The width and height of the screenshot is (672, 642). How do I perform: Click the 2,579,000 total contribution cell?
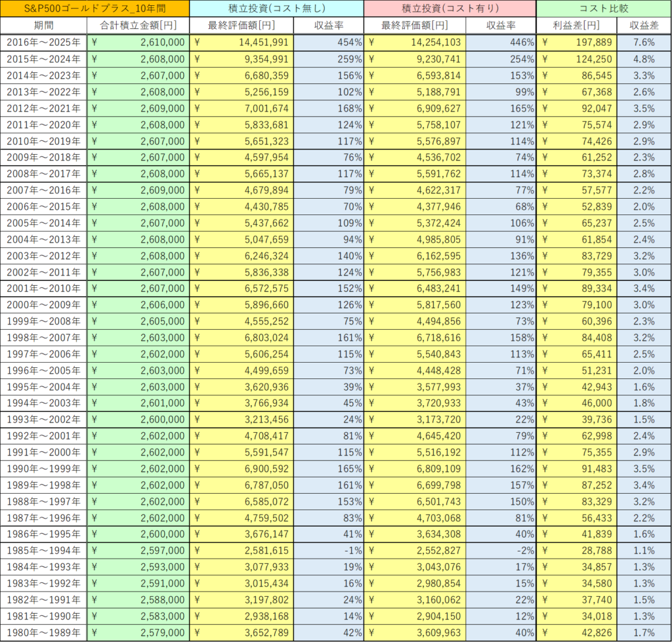pos(138,633)
